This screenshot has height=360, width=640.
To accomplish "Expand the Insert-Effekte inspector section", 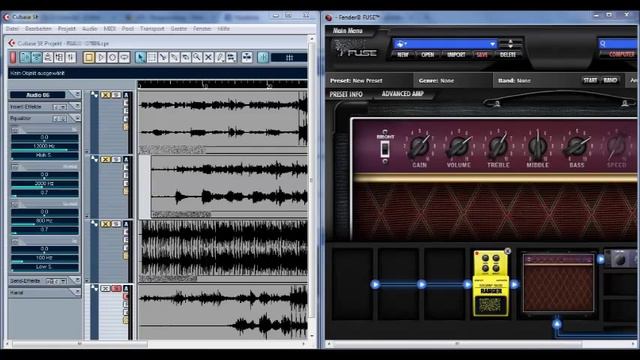I will [77, 107].
